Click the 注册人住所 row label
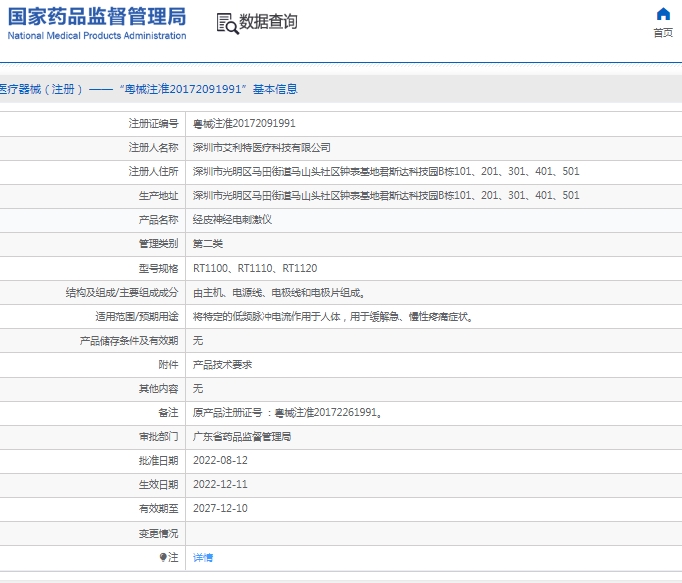This screenshot has height=583, width=682. point(154,171)
